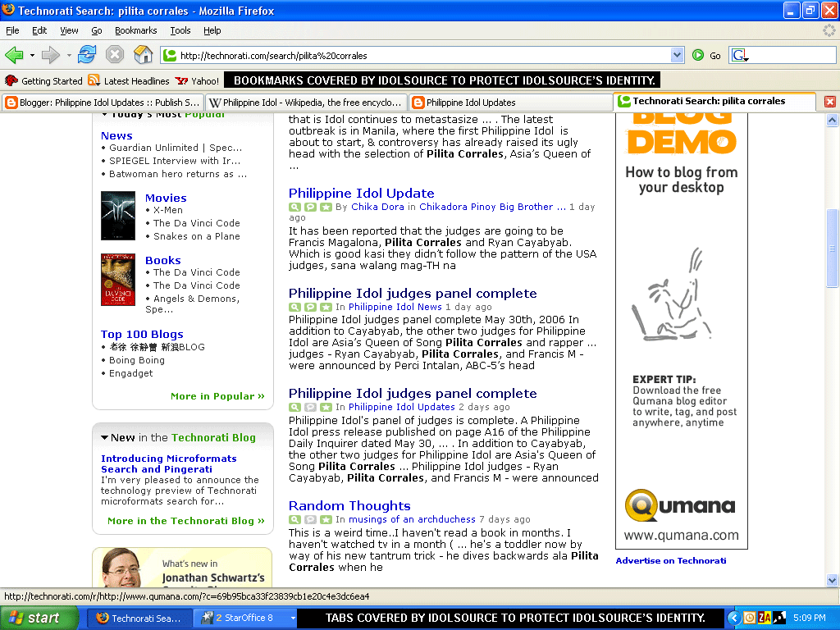
Task: Click the vertical scrollbar thumb
Action: [832, 248]
